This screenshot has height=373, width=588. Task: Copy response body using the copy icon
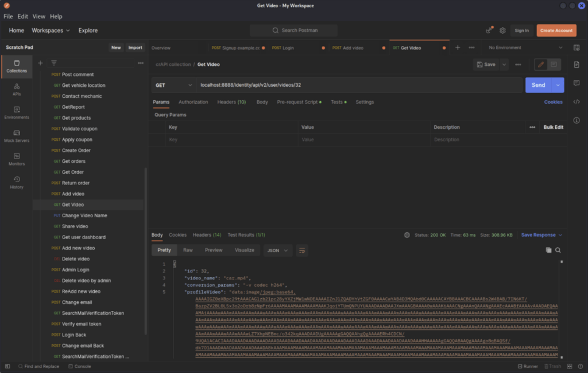(548, 250)
